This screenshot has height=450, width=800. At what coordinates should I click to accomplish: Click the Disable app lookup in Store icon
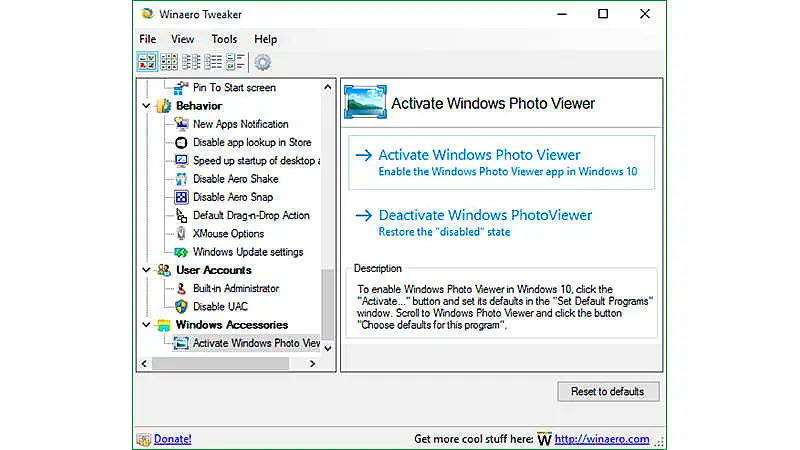click(x=181, y=142)
